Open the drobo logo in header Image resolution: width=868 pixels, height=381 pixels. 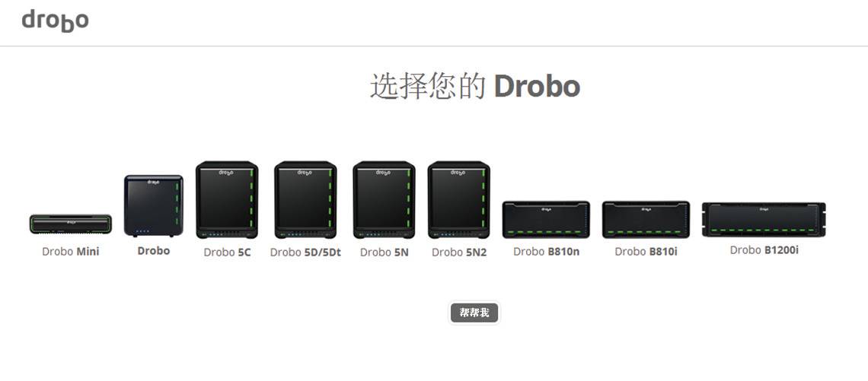coord(56,21)
